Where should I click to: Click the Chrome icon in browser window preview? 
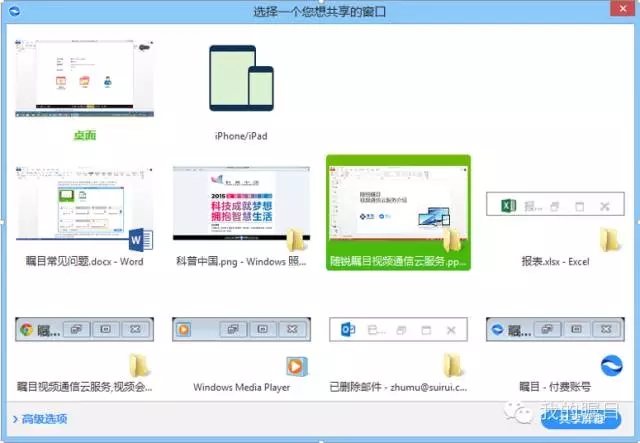tap(29, 329)
